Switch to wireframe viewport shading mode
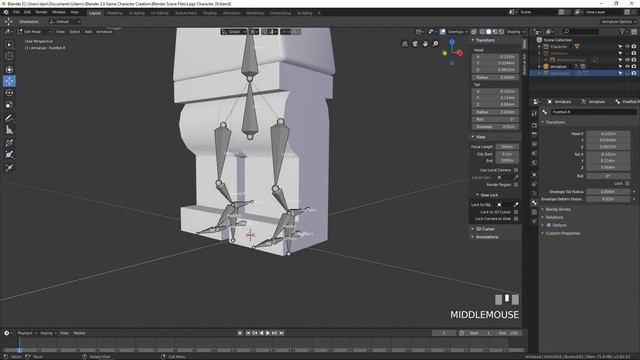This screenshot has width=640, height=360. coord(482,31)
